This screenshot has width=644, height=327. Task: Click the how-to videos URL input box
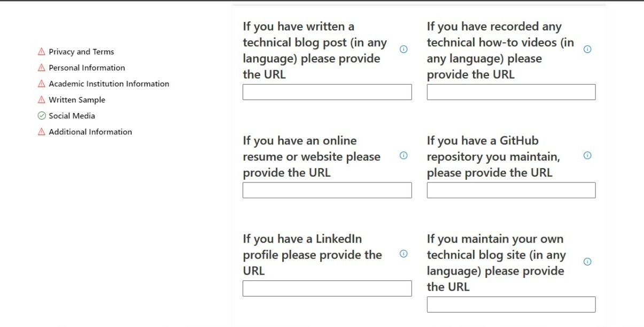pos(511,92)
